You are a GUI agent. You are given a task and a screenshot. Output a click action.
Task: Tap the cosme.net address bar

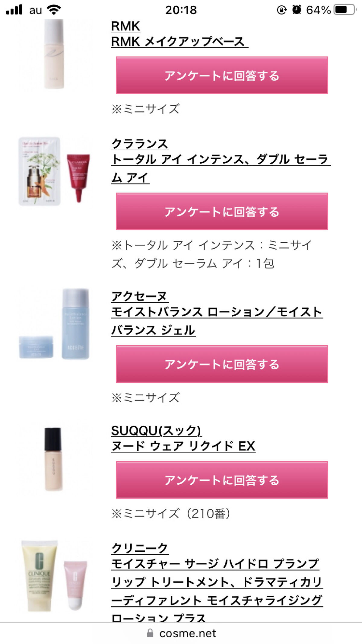pyautogui.click(x=181, y=633)
